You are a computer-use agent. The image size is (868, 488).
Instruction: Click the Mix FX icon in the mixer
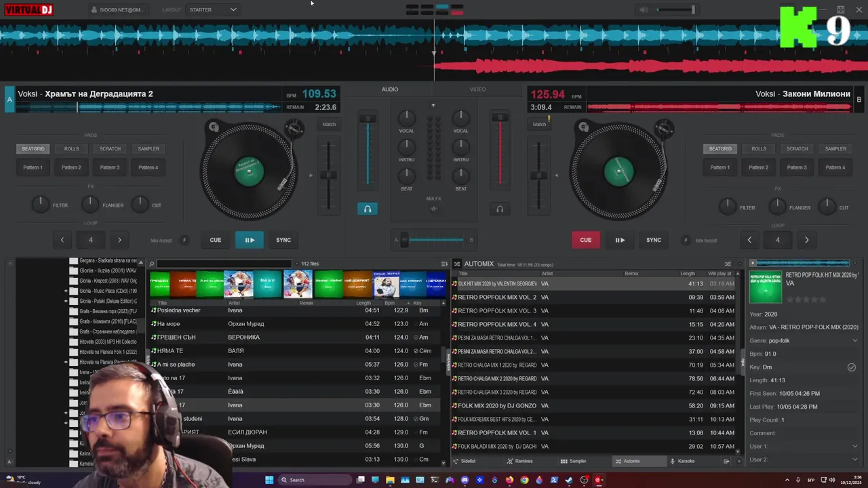(x=434, y=209)
